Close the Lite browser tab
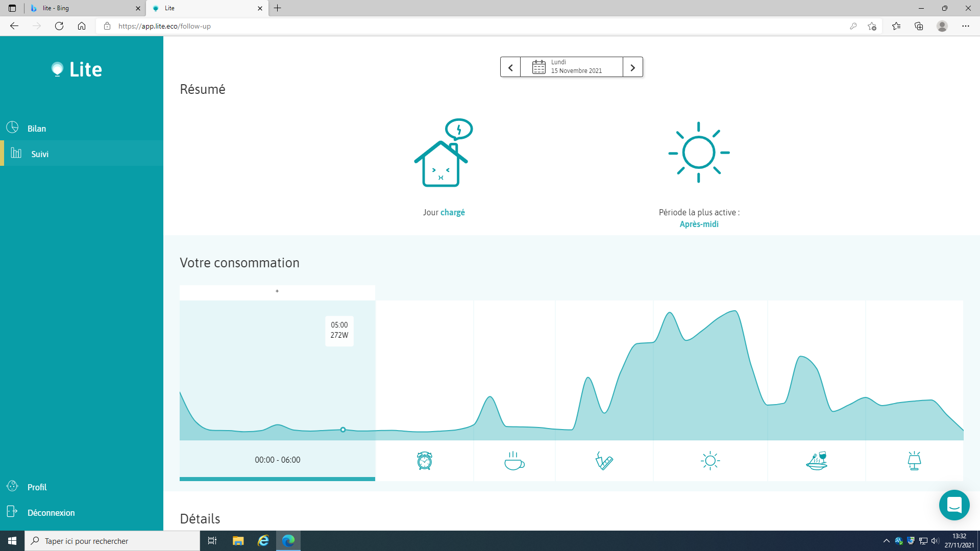Image resolution: width=980 pixels, height=551 pixels. click(260, 8)
